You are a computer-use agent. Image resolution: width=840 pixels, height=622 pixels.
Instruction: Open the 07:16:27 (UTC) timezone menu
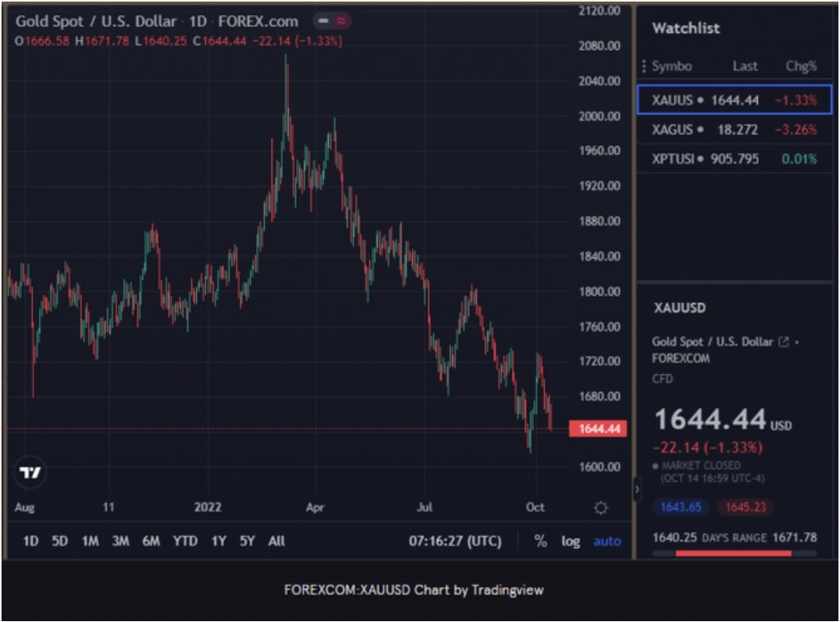coord(455,542)
